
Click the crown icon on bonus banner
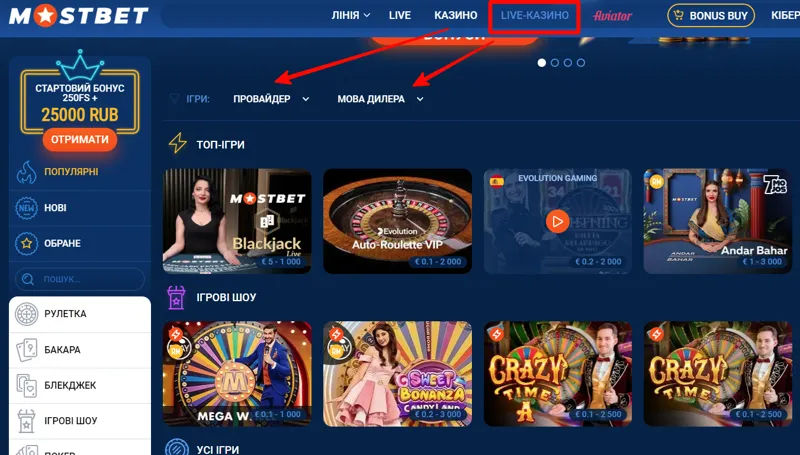coord(80,65)
